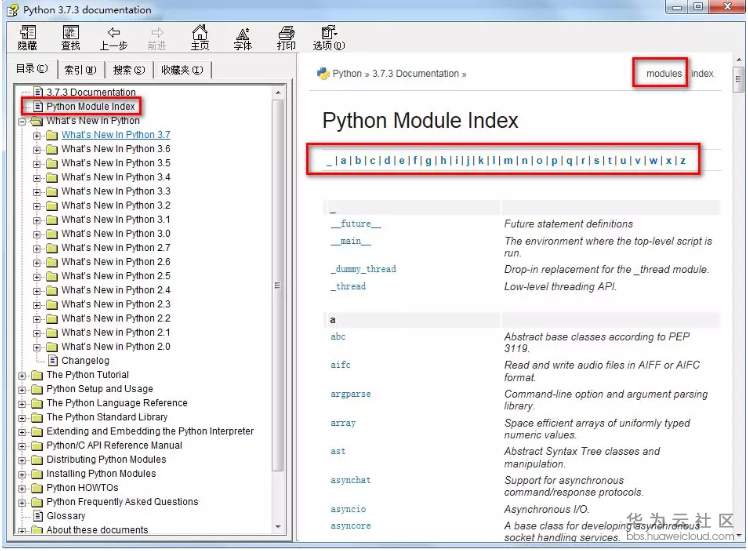Switch to the 索引 (Index) tab
The height and width of the screenshot is (551, 748).
pyautogui.click(x=80, y=70)
